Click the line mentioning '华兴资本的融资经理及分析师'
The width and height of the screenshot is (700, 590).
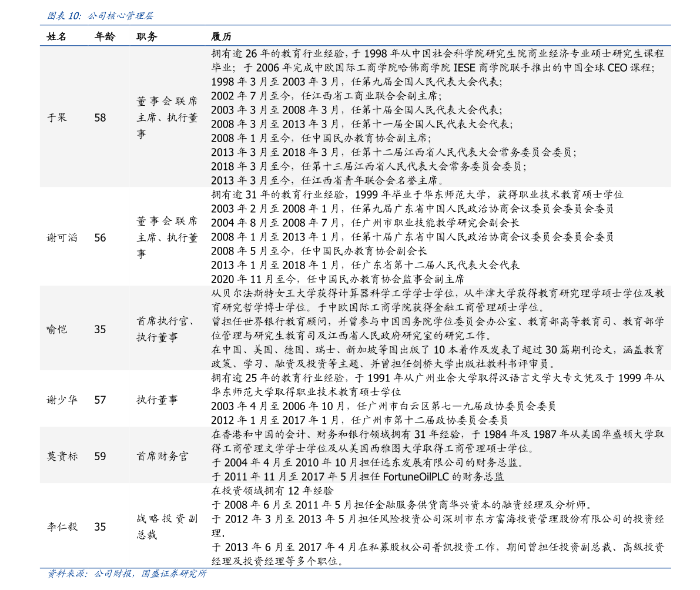[x=402, y=505]
